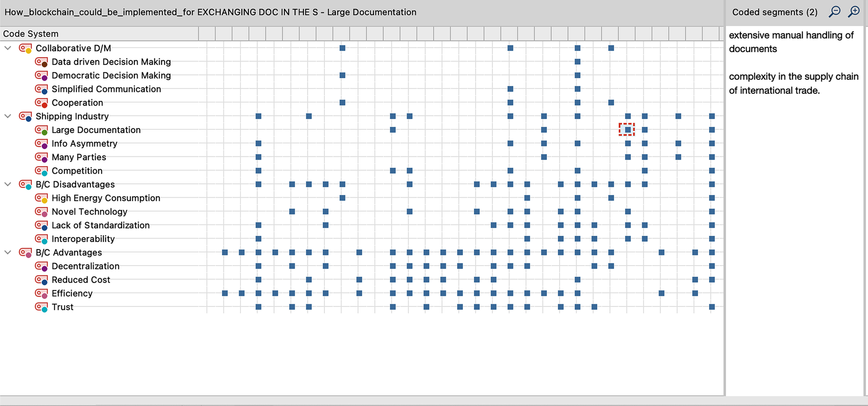Click the Competition code icon
Viewport: 868px width, 406px height.
coord(41,171)
